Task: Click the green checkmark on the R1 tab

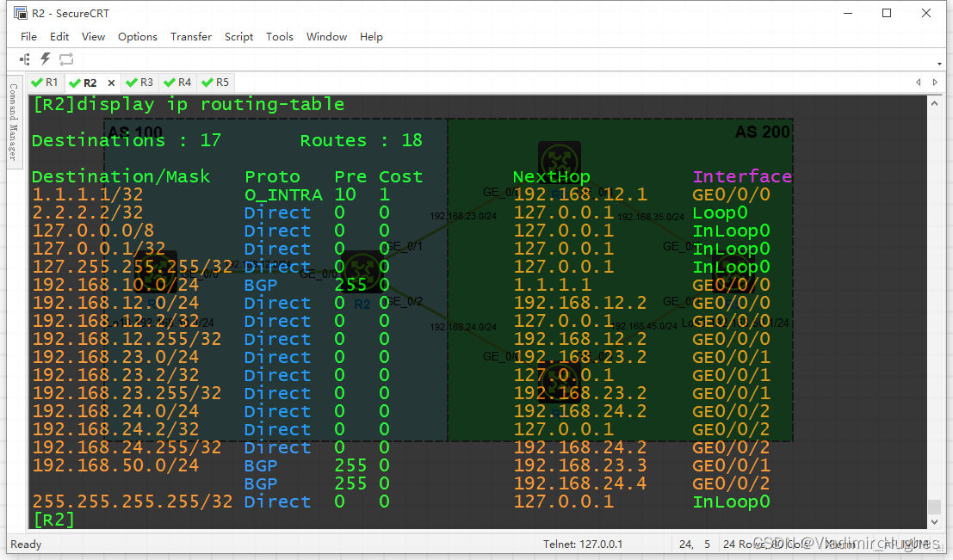Action: 35,82
